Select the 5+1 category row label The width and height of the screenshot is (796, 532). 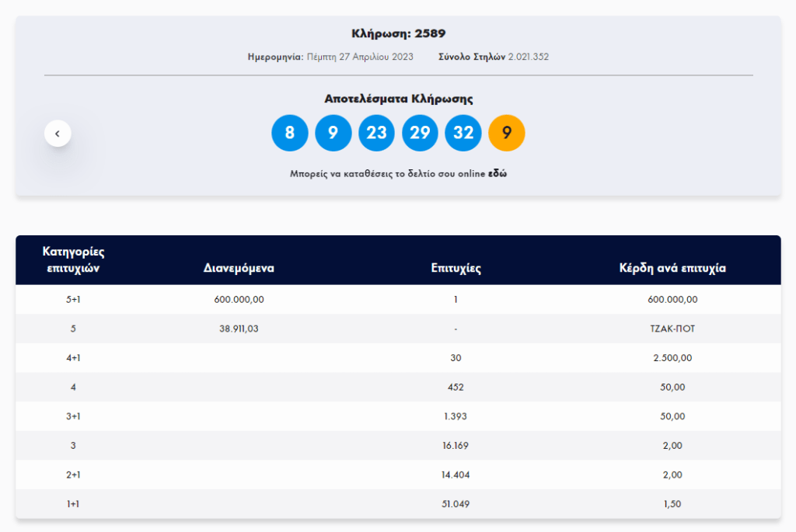(73, 300)
